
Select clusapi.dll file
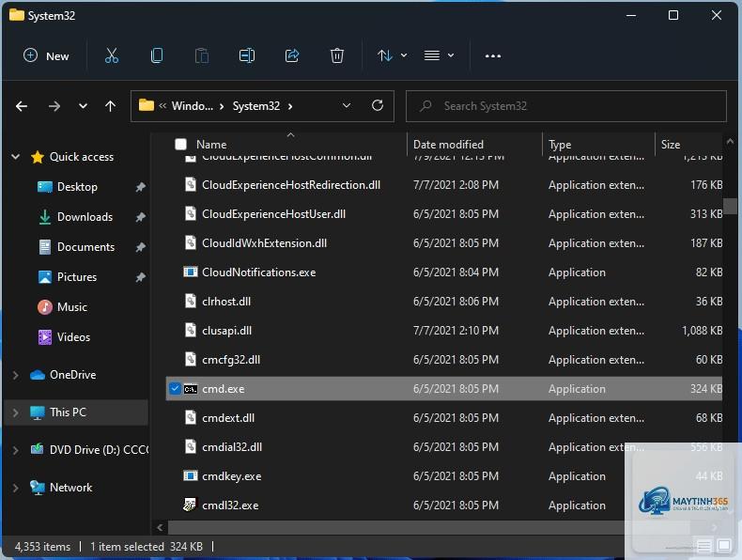226,331
